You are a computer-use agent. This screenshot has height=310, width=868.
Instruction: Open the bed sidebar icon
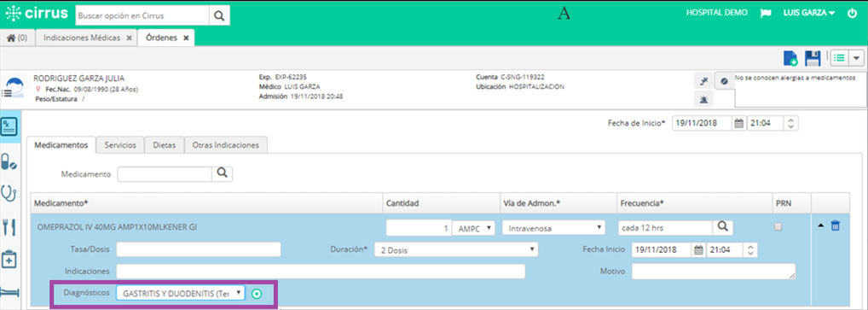click(x=9, y=293)
